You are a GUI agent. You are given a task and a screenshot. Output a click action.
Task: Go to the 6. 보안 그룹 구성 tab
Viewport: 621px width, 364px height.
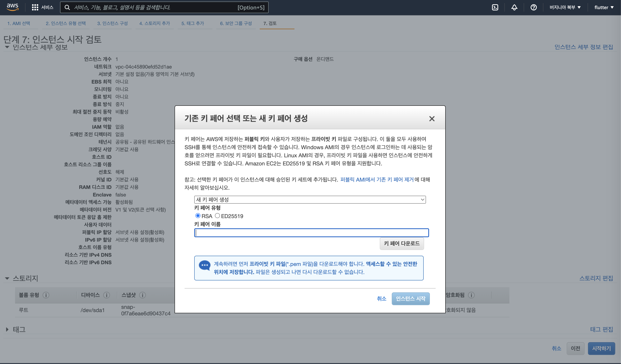pyautogui.click(x=236, y=23)
